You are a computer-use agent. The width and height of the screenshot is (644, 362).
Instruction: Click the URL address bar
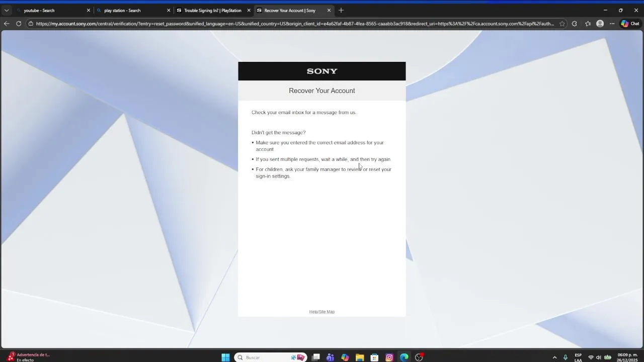pyautogui.click(x=295, y=24)
